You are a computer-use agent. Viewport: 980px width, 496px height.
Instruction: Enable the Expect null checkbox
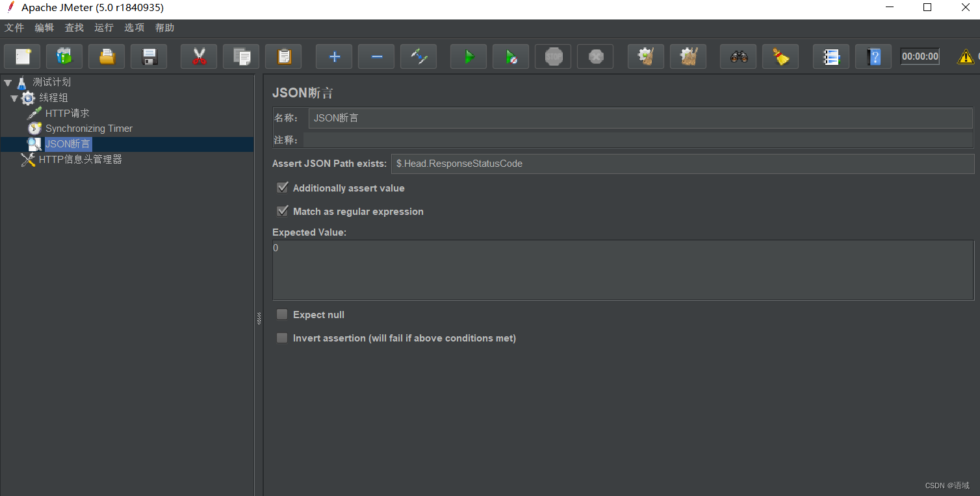(282, 314)
